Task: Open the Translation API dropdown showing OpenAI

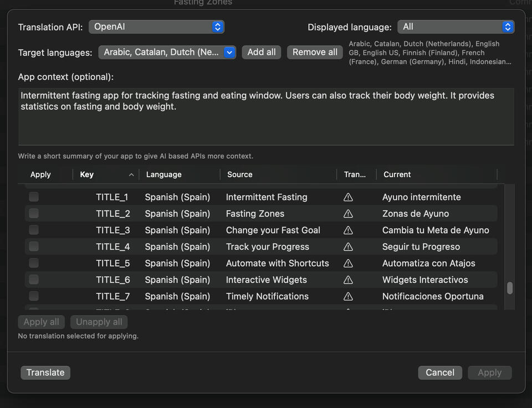Action: coord(156,27)
